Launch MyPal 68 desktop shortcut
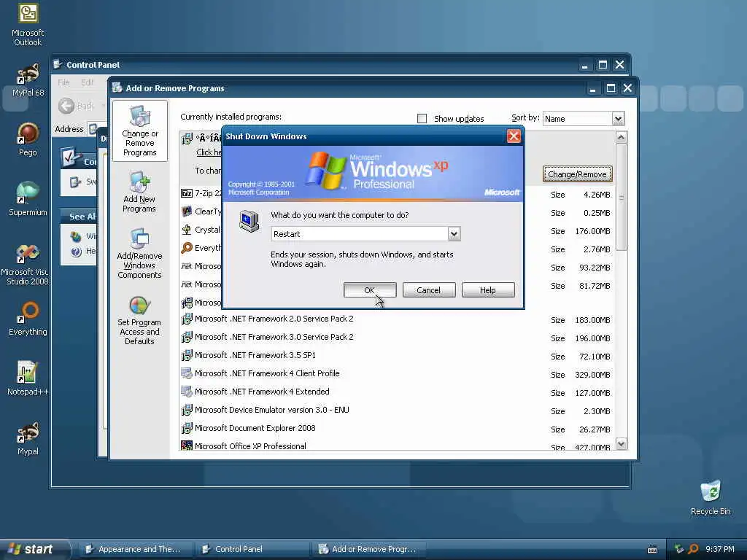Screen dimensions: 747x560 28,80
